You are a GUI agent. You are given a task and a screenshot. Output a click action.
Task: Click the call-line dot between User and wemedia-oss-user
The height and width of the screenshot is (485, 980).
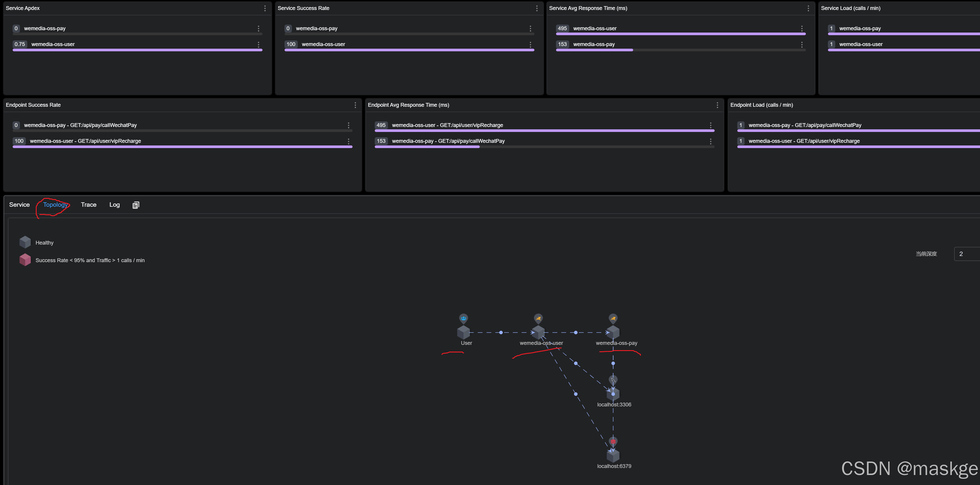(501, 333)
